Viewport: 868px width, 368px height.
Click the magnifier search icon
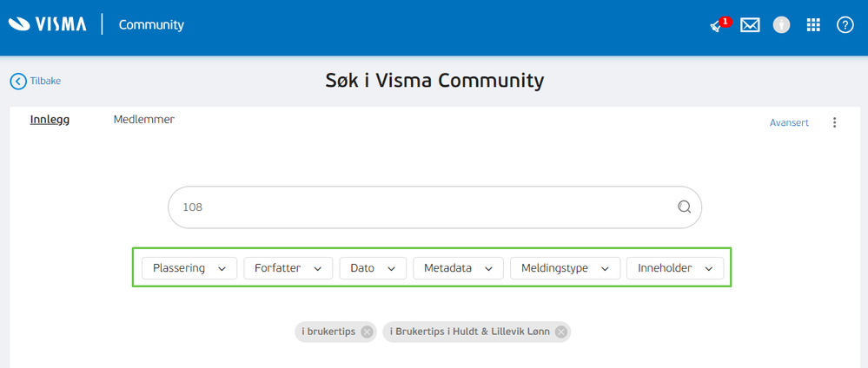(x=684, y=207)
